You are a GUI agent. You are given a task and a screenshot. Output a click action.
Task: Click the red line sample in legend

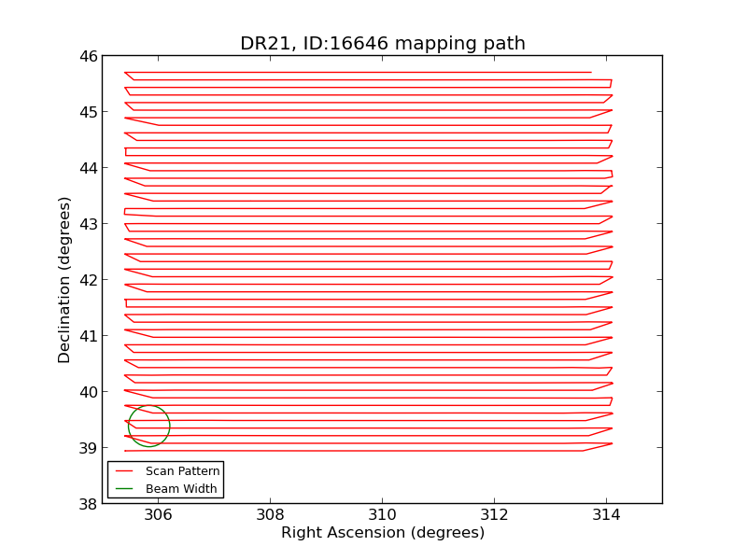124,471
